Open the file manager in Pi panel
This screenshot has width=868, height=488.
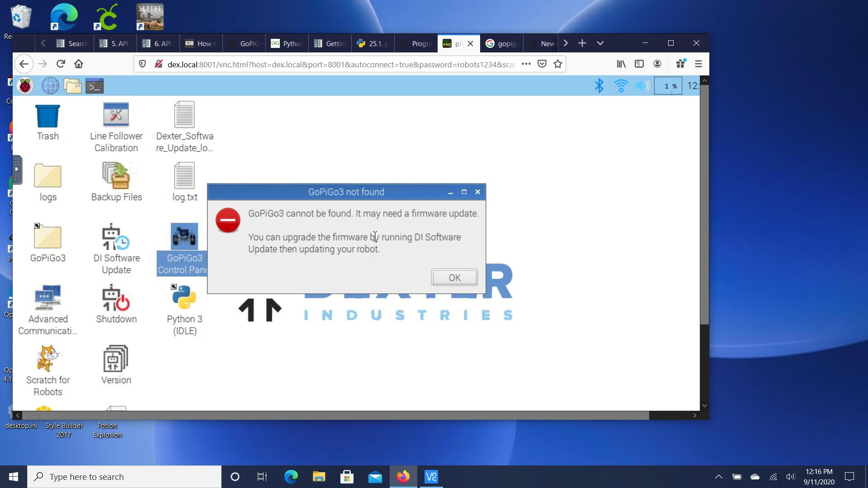point(72,86)
